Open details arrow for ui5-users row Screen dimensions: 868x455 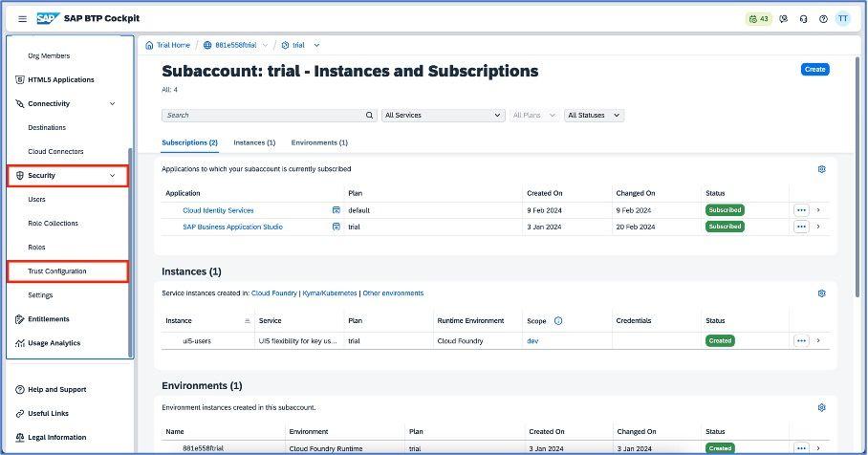(x=818, y=340)
